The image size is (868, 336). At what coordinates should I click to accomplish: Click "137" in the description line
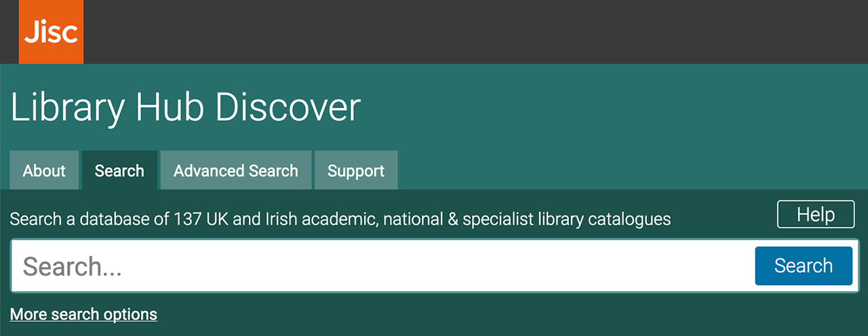click(188, 219)
